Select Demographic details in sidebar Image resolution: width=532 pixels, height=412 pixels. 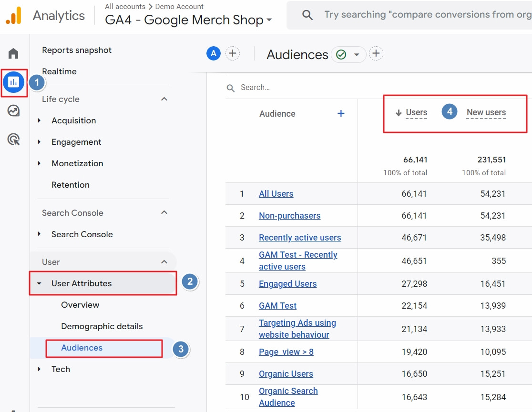[102, 326]
